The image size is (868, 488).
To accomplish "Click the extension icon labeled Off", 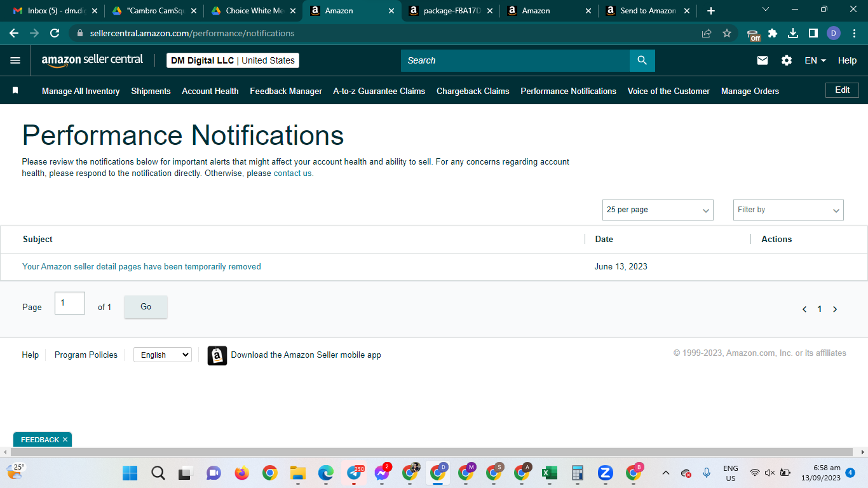I will click(754, 34).
